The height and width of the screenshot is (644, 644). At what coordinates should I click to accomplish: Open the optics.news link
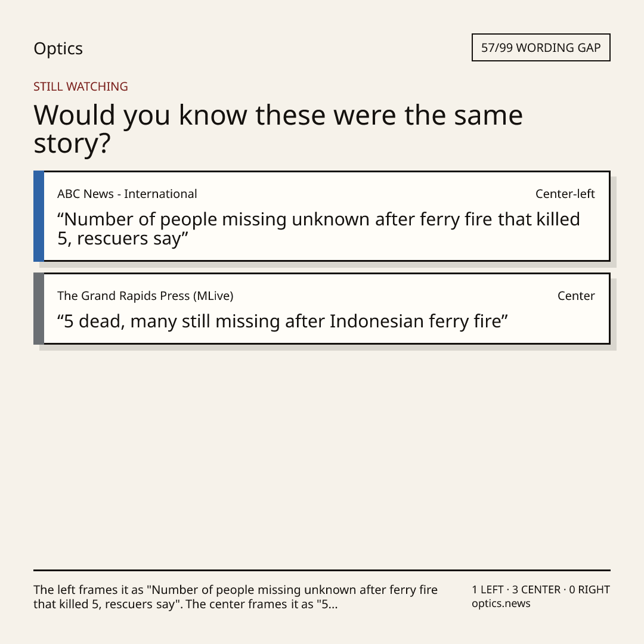[501, 603]
